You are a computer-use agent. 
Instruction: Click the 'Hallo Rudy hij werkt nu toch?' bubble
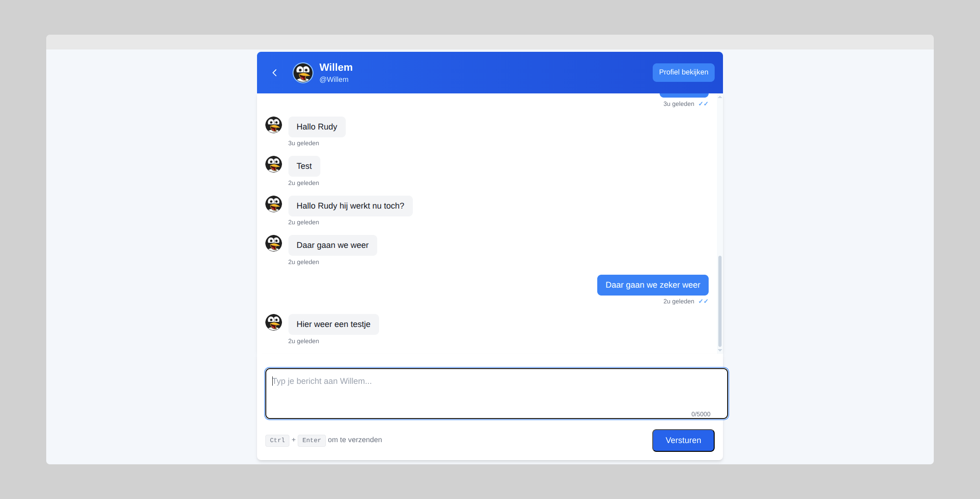(x=350, y=206)
